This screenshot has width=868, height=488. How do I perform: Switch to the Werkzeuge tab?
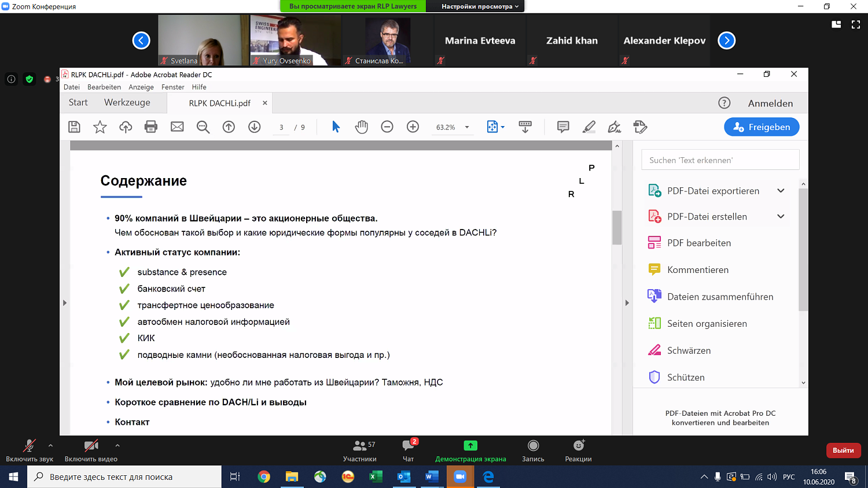pyautogui.click(x=127, y=102)
